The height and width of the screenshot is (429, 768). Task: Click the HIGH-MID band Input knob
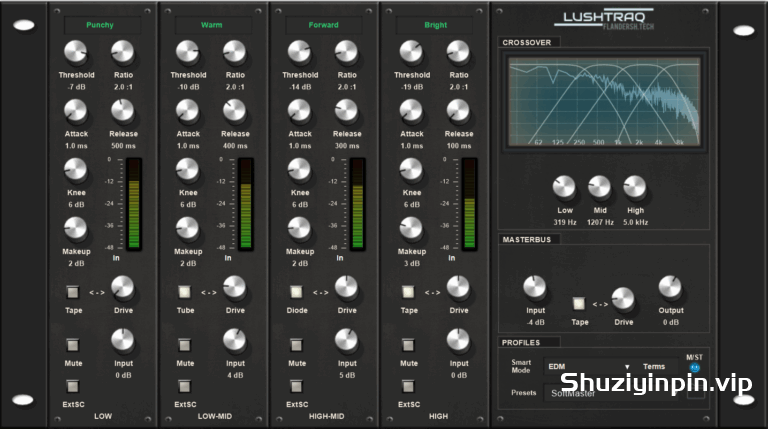[x=346, y=340]
